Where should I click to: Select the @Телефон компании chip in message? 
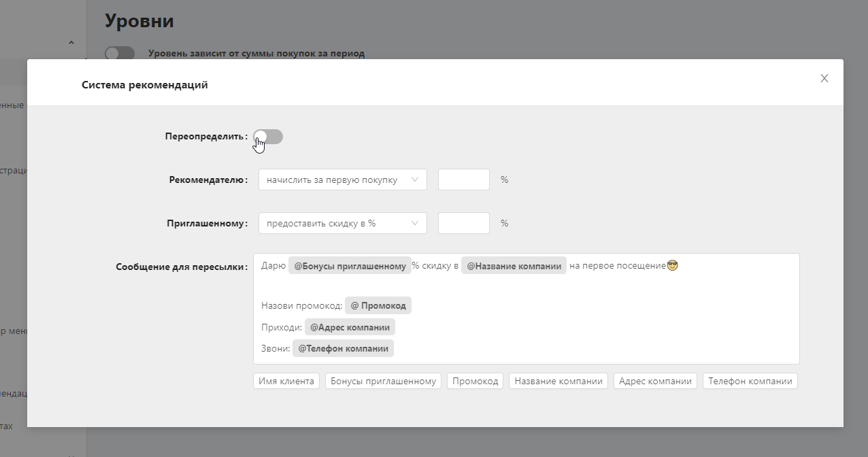coord(344,348)
